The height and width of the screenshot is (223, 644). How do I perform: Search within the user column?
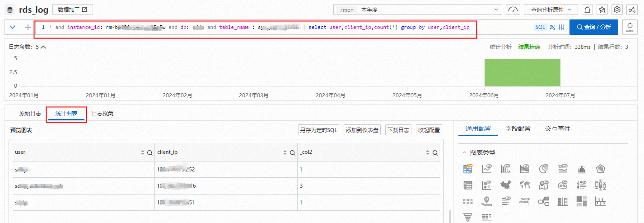(150, 153)
